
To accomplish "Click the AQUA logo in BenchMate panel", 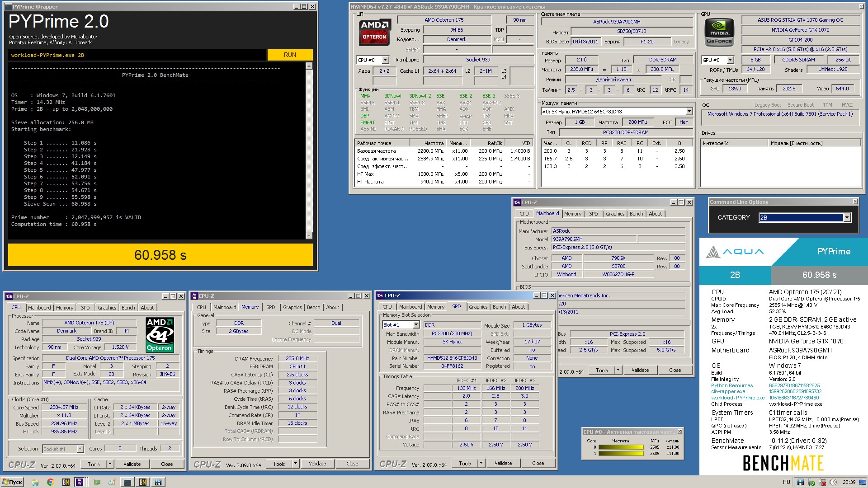I will click(x=735, y=252).
